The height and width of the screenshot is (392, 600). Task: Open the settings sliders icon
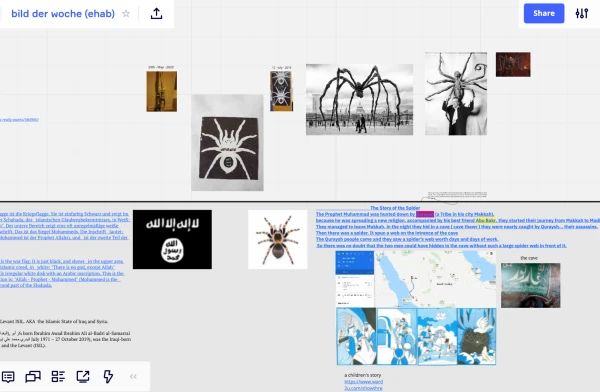coord(582,13)
